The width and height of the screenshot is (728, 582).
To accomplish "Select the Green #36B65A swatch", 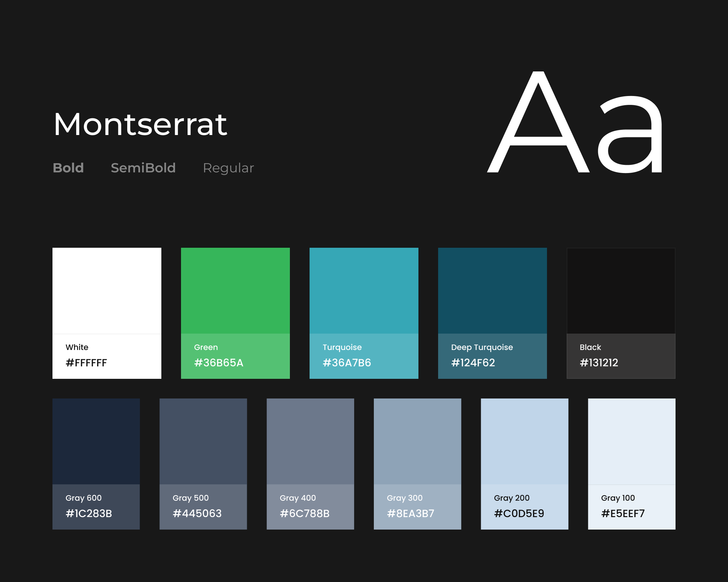I will point(235,291).
